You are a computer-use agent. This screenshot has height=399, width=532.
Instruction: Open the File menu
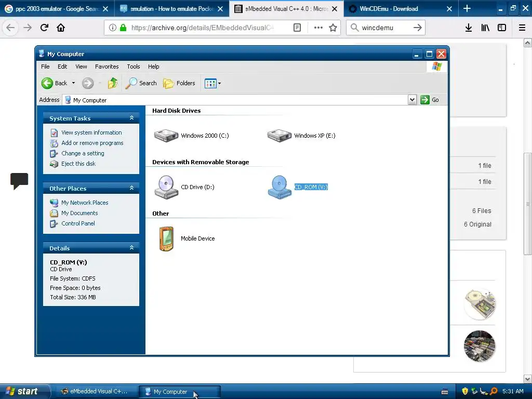pyautogui.click(x=45, y=66)
